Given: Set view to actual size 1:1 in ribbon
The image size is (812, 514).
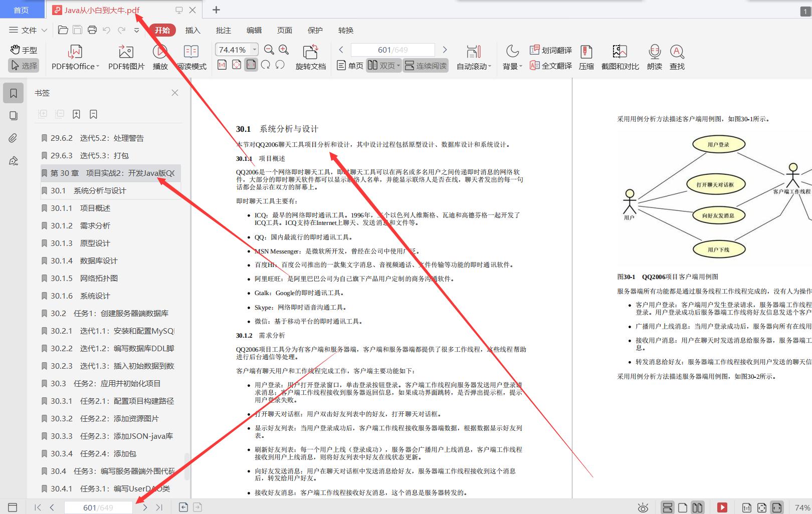Looking at the screenshot, I should (x=222, y=65).
